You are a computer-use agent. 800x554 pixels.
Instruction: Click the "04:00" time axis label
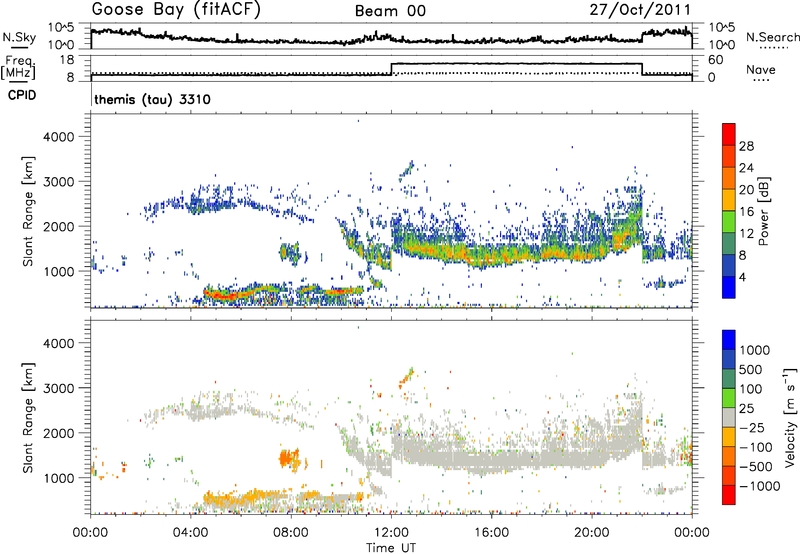click(x=191, y=533)
